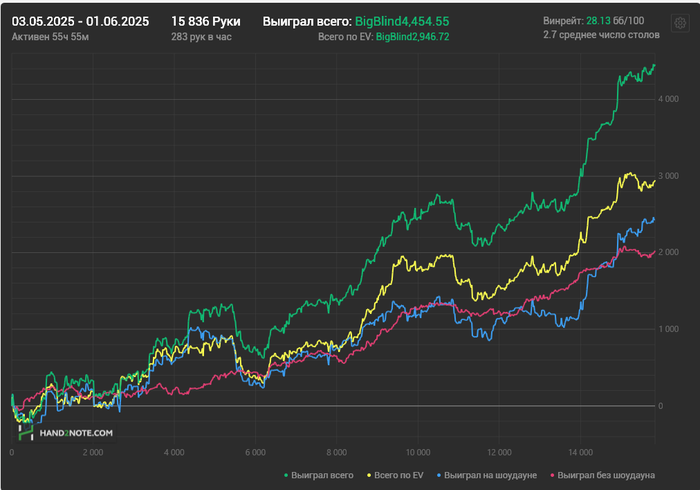Toggle 'Выиграл без шоудауна' legend series
The image size is (700, 490).
602,475
